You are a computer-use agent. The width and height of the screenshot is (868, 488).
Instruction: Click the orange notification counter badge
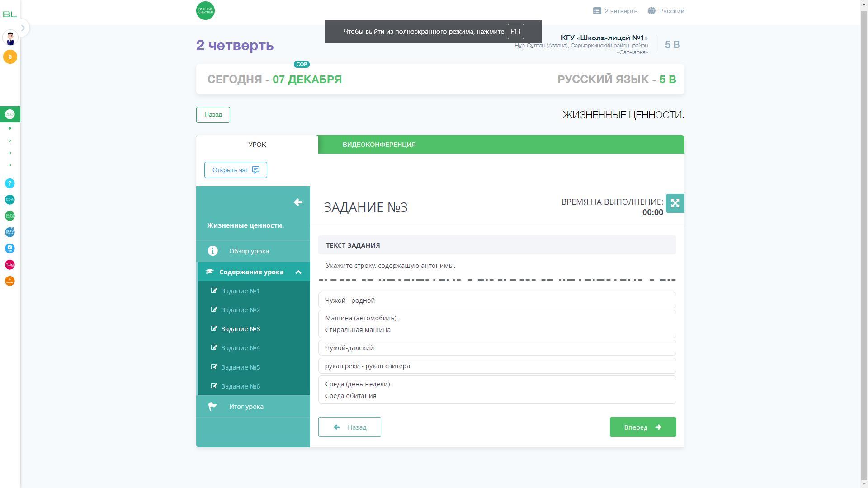click(10, 57)
